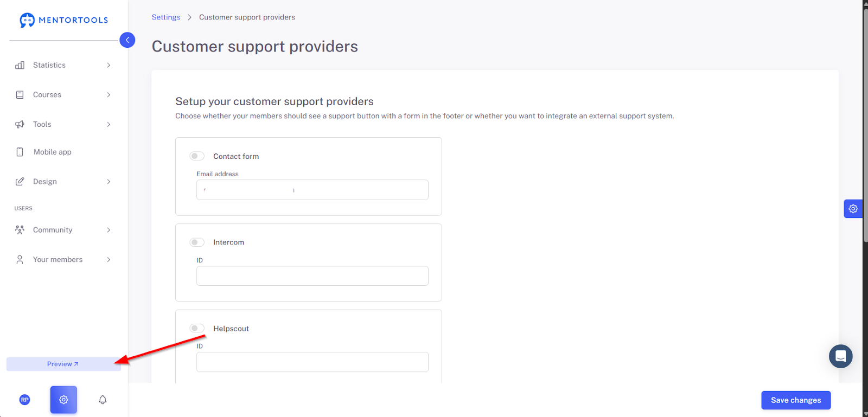Click the page vertical scrollbar
This screenshot has height=417, width=868.
[x=865, y=125]
